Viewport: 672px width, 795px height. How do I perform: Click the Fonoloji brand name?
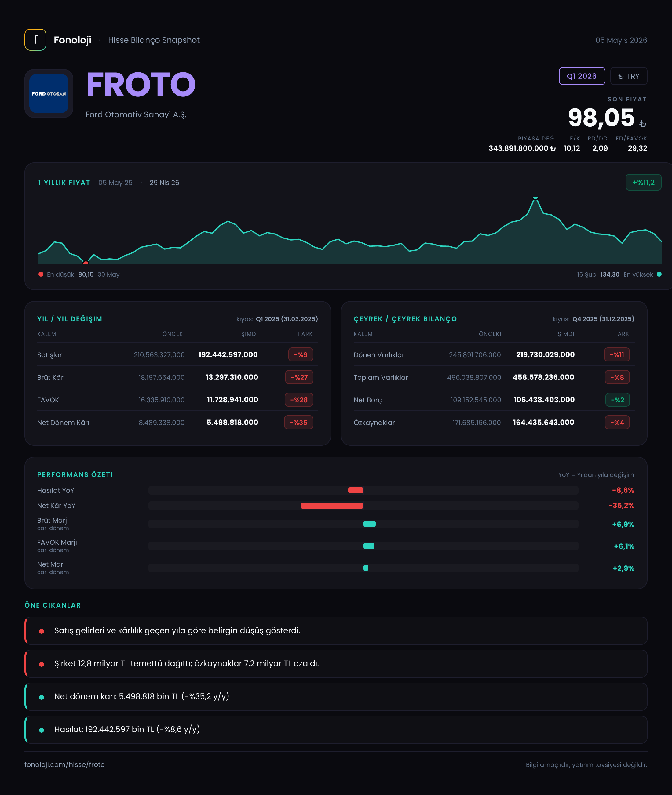(x=72, y=40)
